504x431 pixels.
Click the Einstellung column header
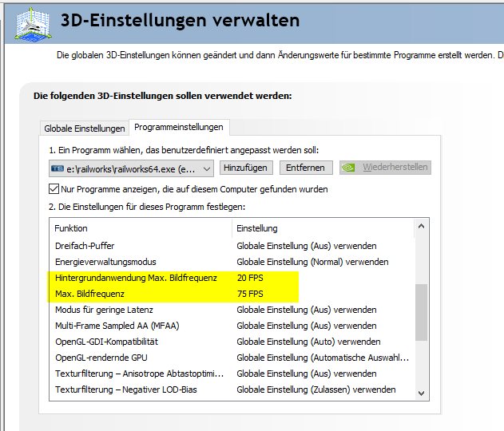[323, 228]
